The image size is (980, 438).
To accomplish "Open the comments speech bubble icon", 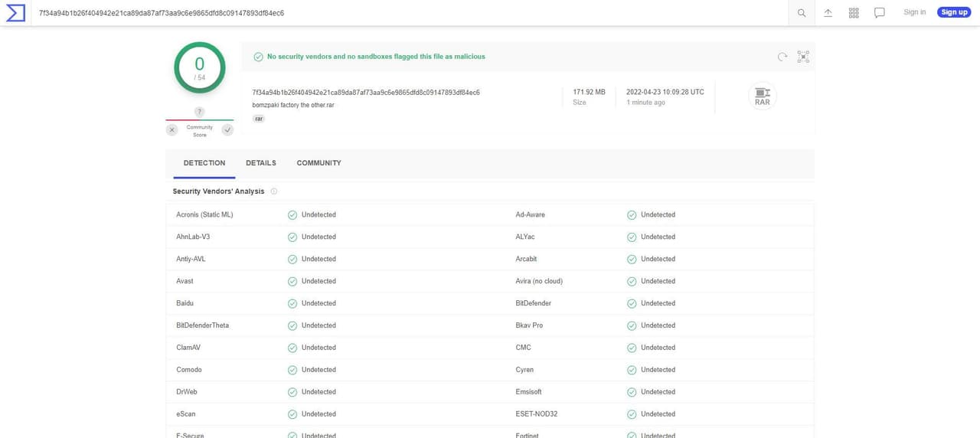I will 880,12.
